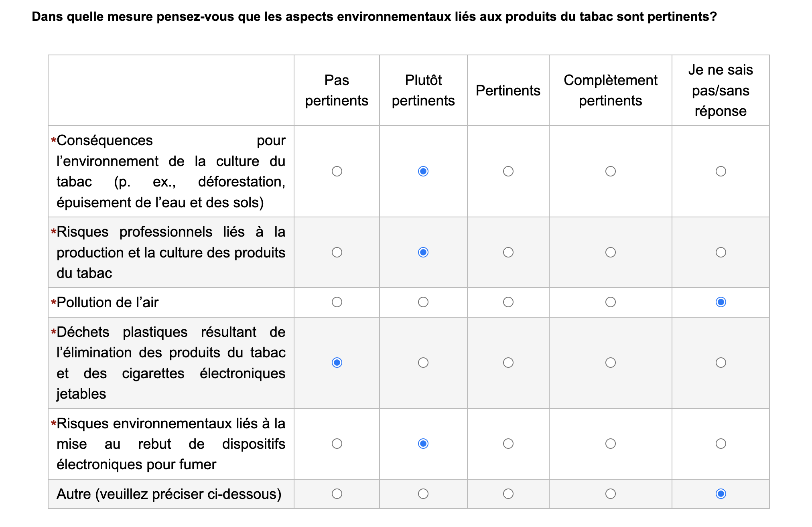Set Pollution de l'air to 'Plutôt pertinents'

point(423,302)
